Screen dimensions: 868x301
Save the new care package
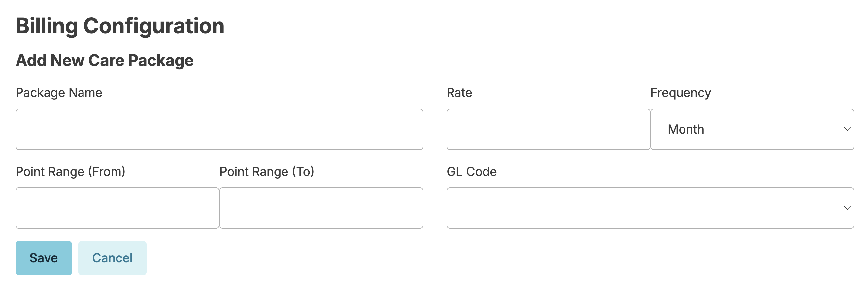click(44, 258)
